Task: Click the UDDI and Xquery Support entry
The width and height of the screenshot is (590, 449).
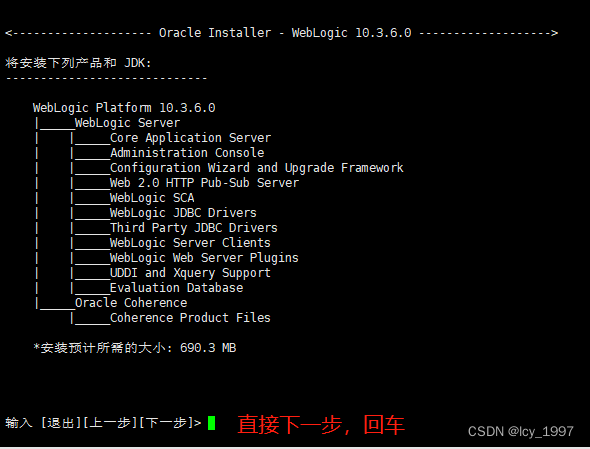Action: tap(190, 273)
